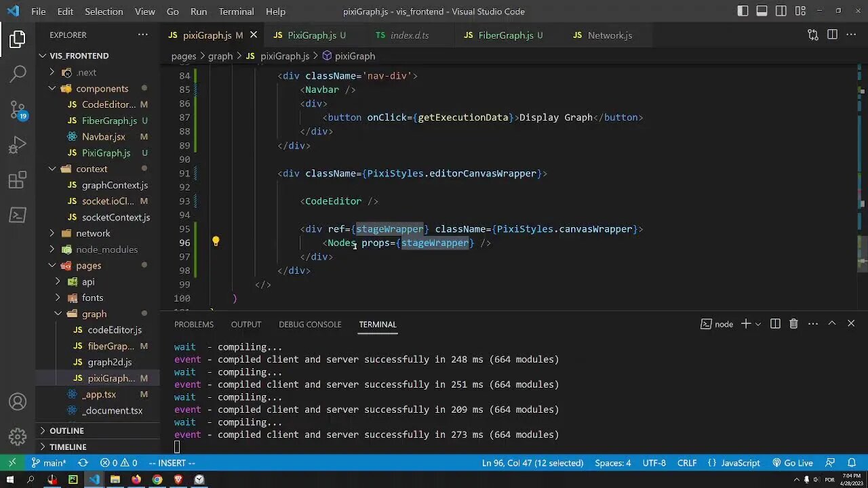Change CRLF end of line sequence
The height and width of the screenshot is (488, 868).
pos(687,463)
